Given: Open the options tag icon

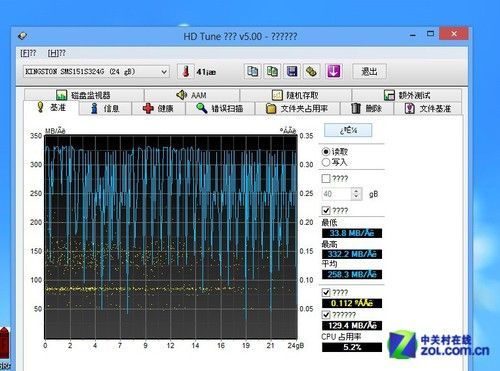Looking at the screenshot, I should pos(311,71).
